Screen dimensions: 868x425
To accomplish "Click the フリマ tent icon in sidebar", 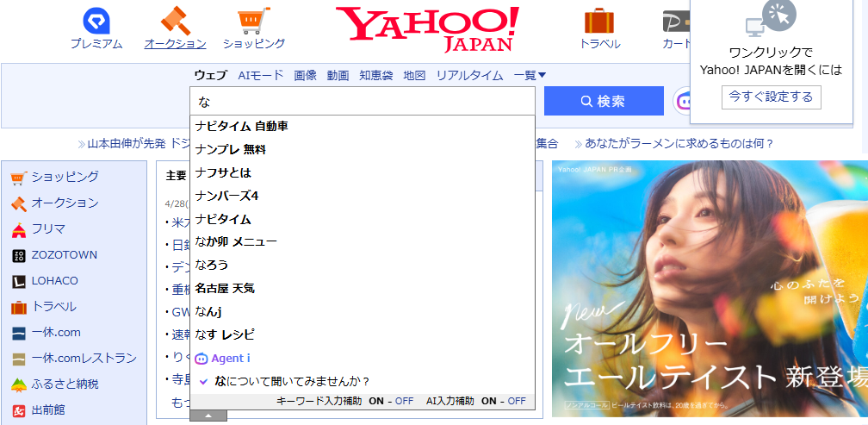I will click(x=19, y=229).
